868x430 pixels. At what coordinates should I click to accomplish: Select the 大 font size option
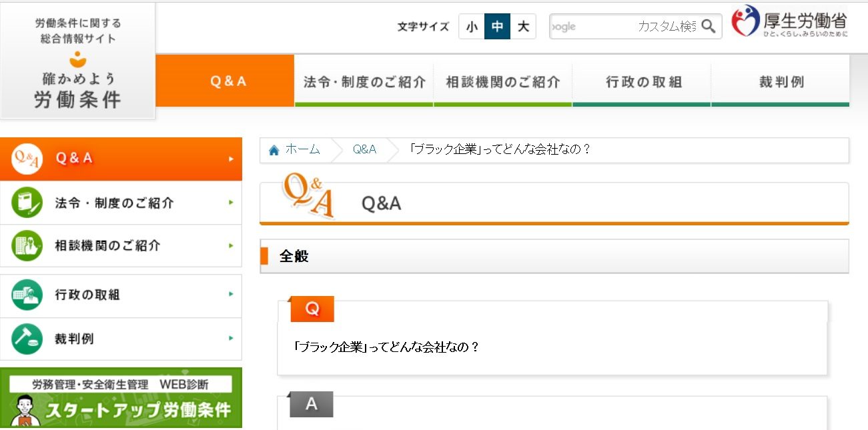click(x=524, y=27)
